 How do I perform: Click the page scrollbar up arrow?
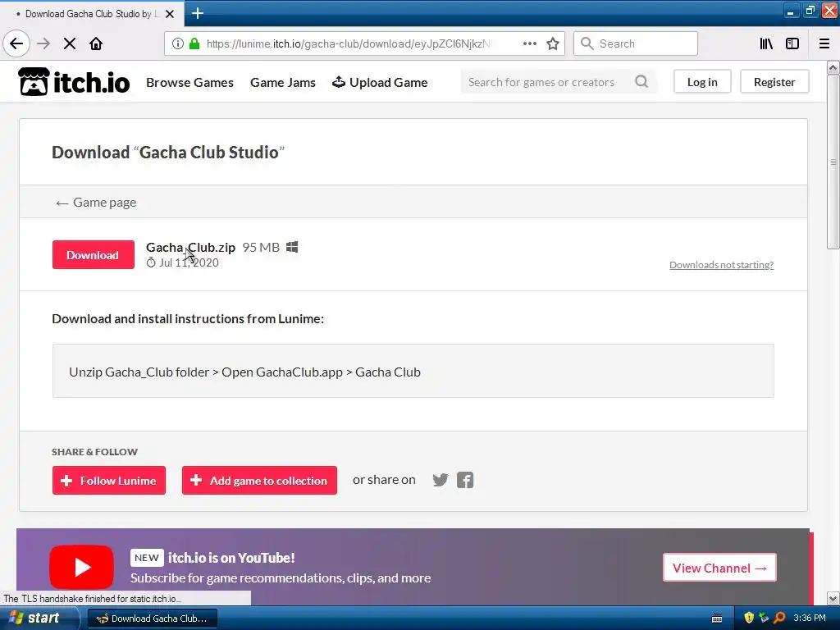pyautogui.click(x=833, y=67)
